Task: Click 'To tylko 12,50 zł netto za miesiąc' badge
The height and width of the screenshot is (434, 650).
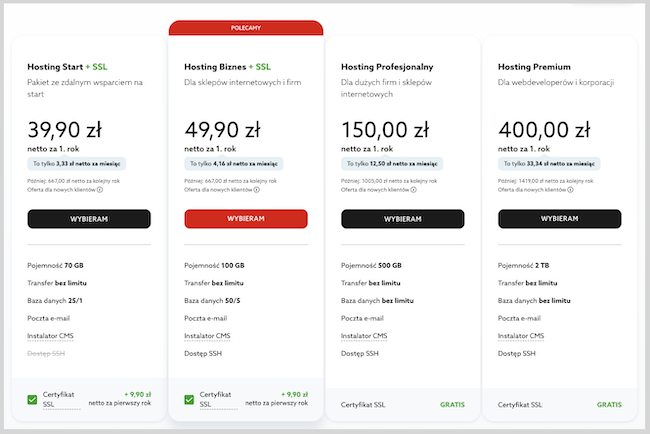Action: tap(392, 164)
